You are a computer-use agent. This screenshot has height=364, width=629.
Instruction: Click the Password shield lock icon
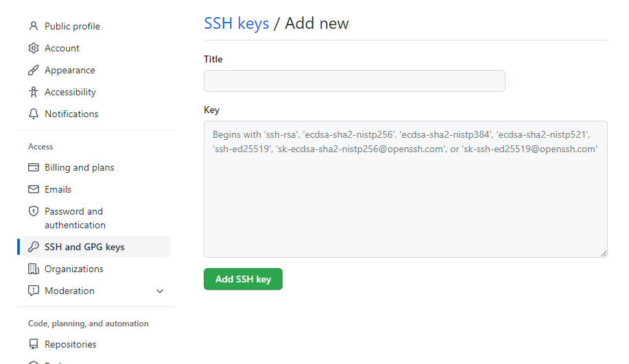[34, 211]
